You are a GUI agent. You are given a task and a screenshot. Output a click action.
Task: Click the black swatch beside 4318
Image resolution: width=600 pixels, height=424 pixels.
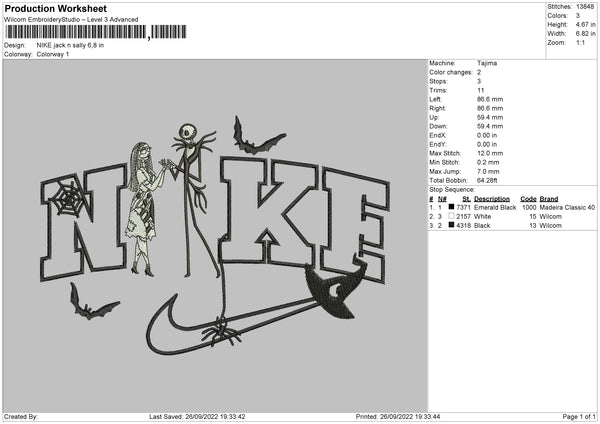(x=451, y=225)
